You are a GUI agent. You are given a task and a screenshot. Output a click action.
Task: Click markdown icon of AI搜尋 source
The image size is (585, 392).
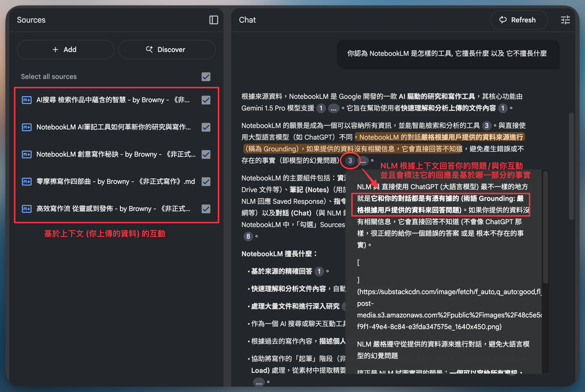(27, 100)
